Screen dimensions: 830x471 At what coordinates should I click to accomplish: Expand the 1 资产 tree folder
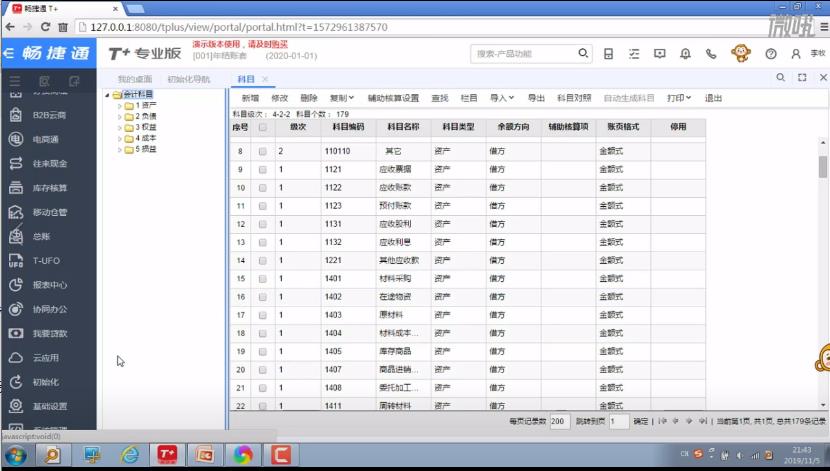pos(120,106)
